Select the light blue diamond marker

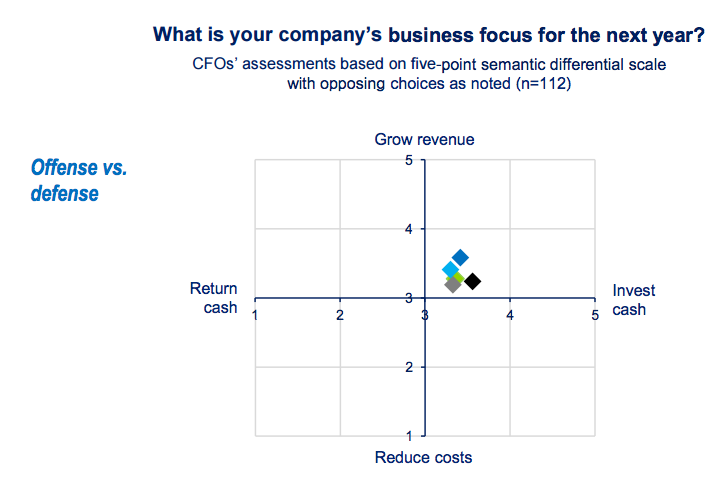point(450,268)
